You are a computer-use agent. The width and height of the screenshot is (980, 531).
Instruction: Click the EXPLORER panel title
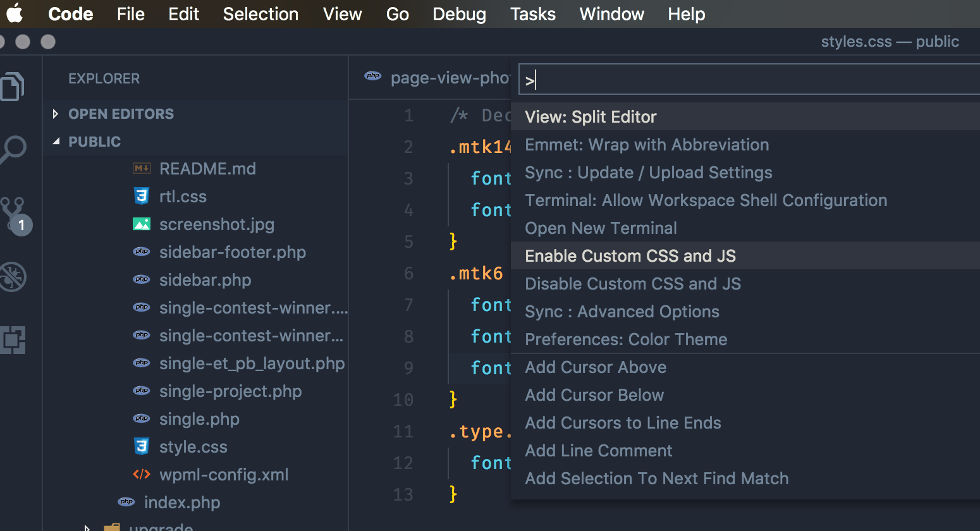104,78
